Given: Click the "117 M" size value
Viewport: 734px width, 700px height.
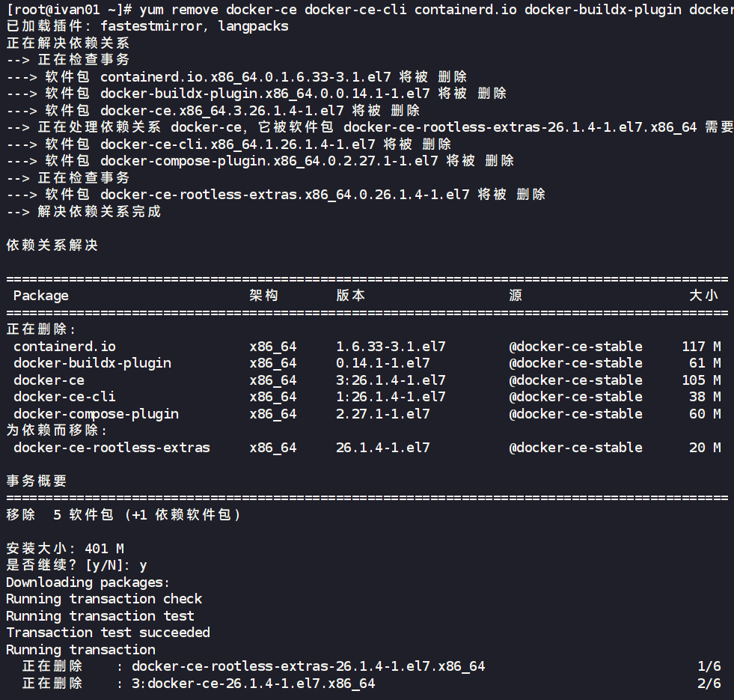Looking at the screenshot, I should 701,347.
